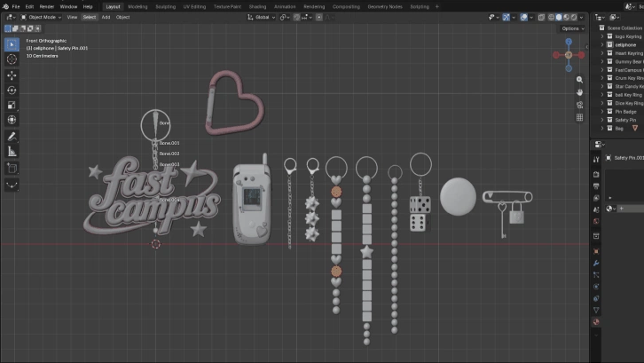Expand the Heart Keyring collection

pos(602,53)
